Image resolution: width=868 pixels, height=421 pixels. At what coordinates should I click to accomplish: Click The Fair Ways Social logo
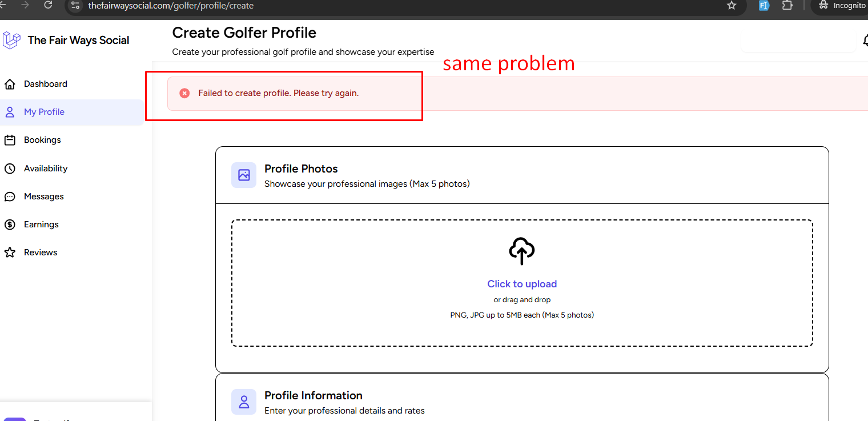click(11, 40)
